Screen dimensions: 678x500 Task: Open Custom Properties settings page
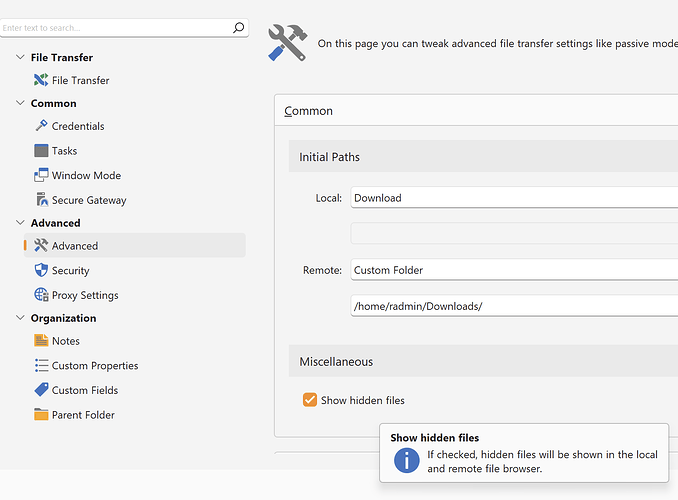[x=94, y=366]
